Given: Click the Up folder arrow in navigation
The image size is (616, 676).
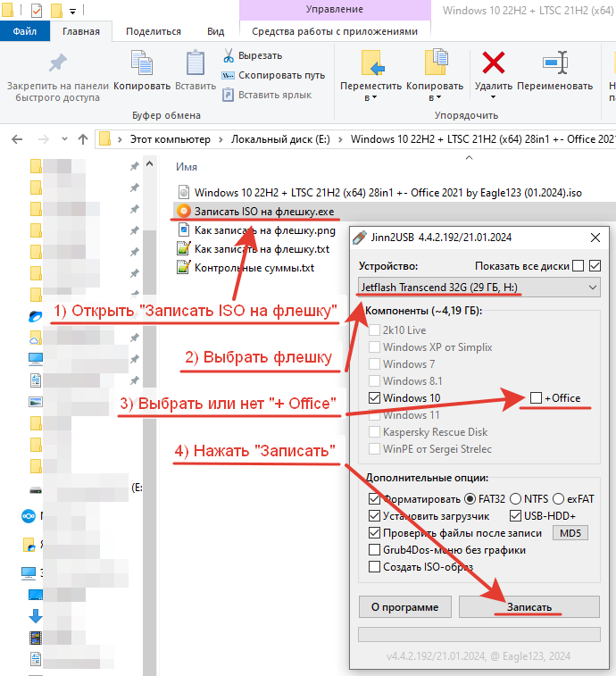Looking at the screenshot, I should point(83,139).
